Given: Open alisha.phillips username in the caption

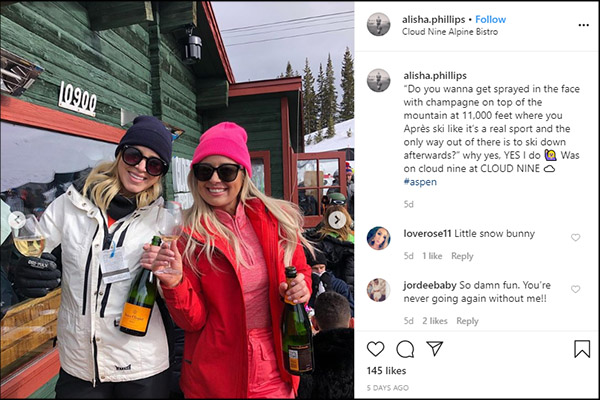Looking at the screenshot, I should [435, 76].
